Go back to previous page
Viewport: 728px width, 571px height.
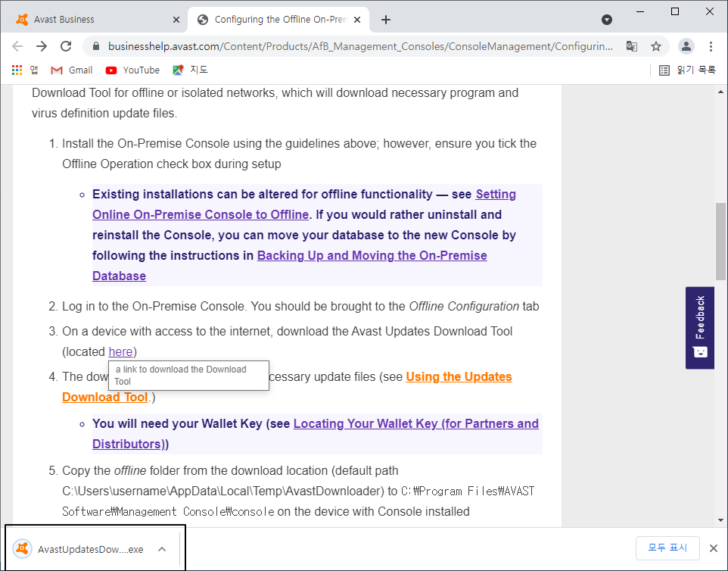(17, 46)
